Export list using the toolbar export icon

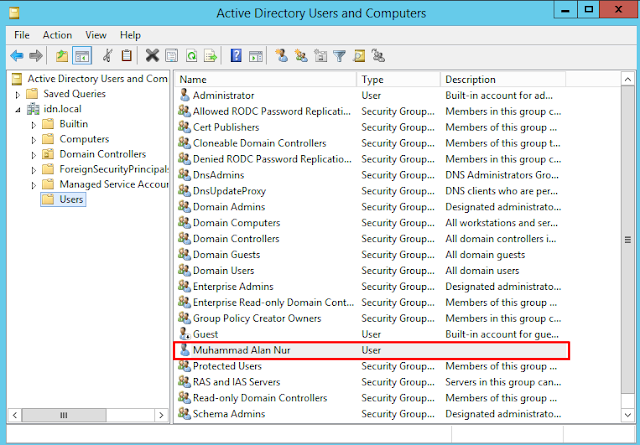click(x=211, y=56)
